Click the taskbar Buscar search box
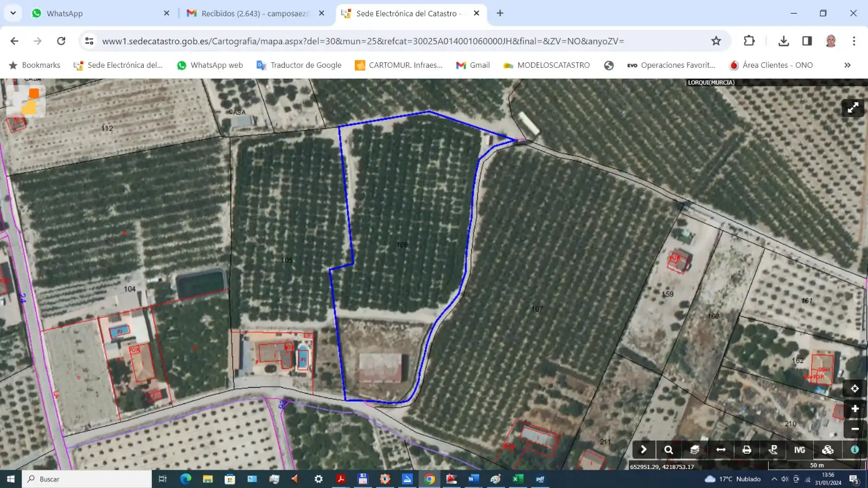This screenshot has width=868, height=488. click(87, 479)
